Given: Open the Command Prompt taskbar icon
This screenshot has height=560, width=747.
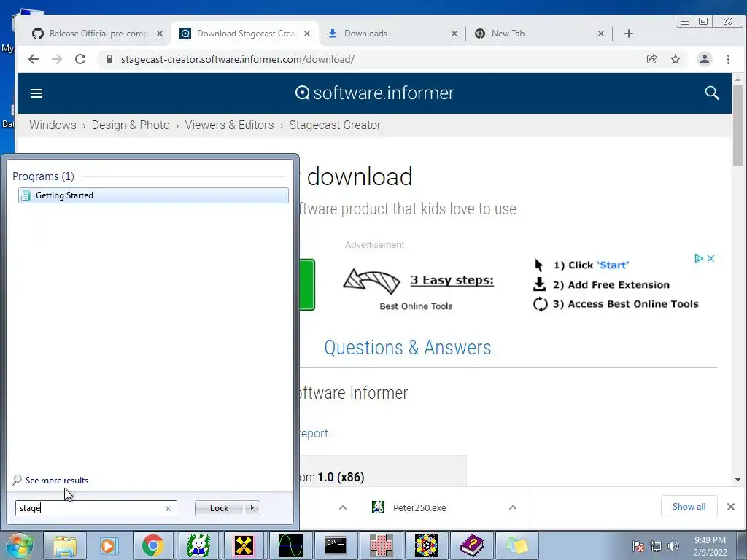Looking at the screenshot, I should pos(336,545).
